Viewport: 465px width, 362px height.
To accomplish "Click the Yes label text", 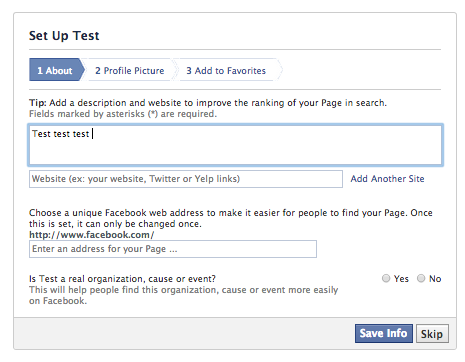I will pos(401,279).
